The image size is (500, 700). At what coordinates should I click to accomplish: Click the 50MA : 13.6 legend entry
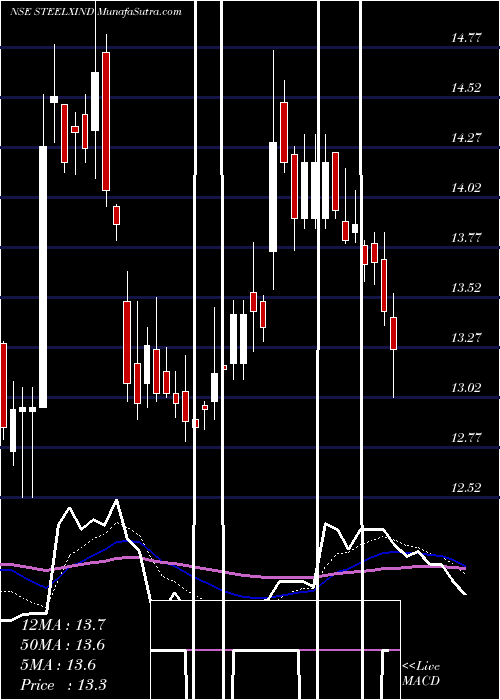(x=63, y=645)
